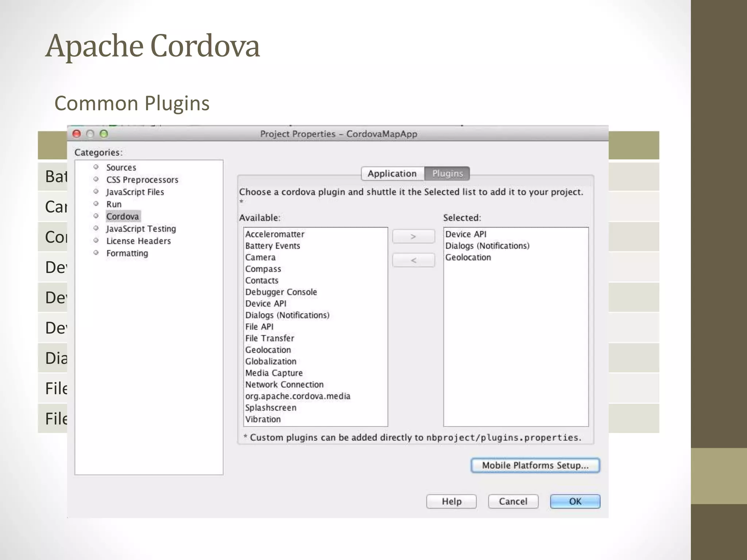Choose Vibration in Available list
Image resolution: width=747 pixels, height=560 pixels.
[263, 419]
